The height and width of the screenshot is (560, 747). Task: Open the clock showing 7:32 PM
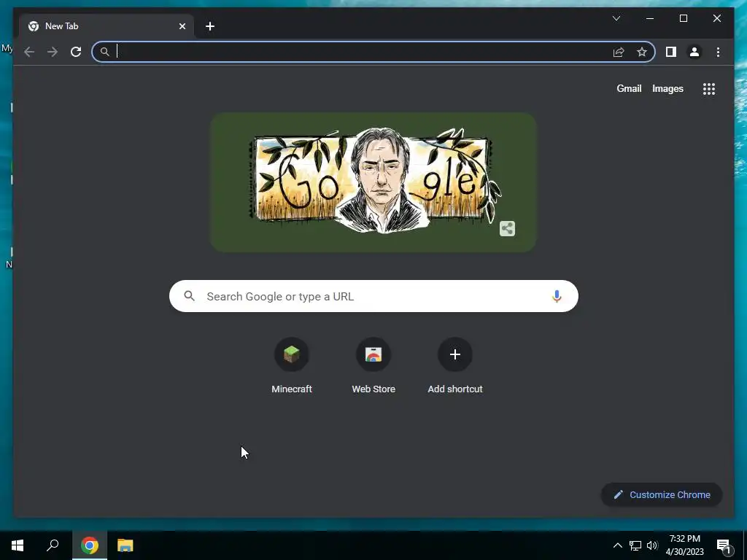pos(684,545)
